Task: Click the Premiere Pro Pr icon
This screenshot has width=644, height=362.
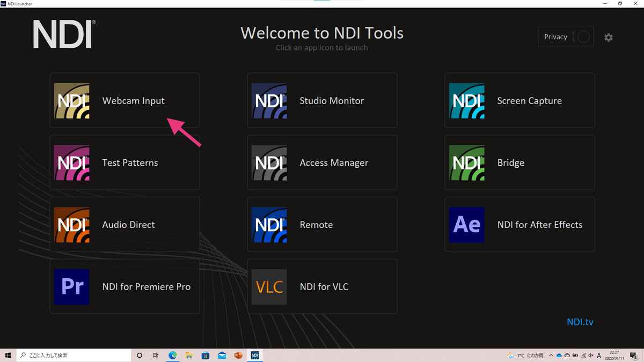Action: coord(72,287)
